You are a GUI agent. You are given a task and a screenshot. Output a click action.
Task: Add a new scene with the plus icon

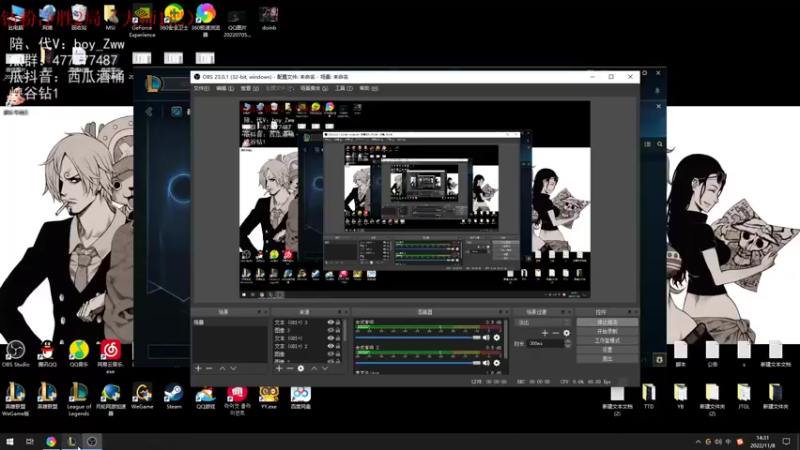point(198,368)
